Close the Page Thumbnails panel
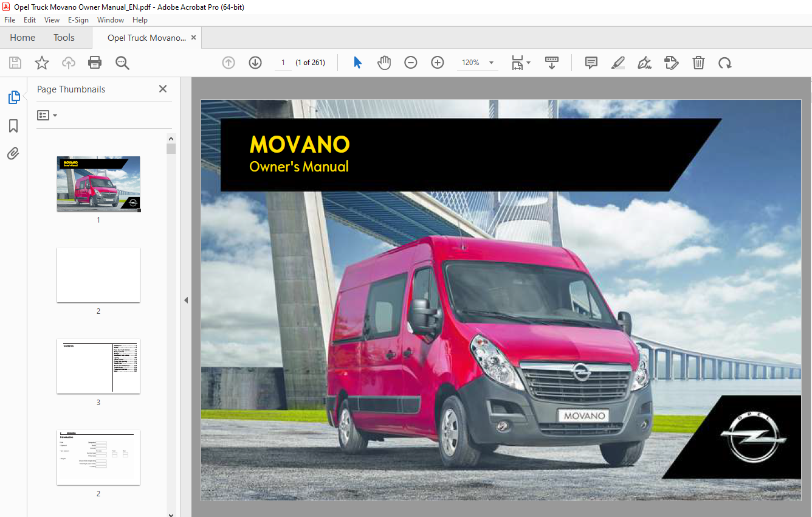812x517 pixels. pyautogui.click(x=163, y=89)
